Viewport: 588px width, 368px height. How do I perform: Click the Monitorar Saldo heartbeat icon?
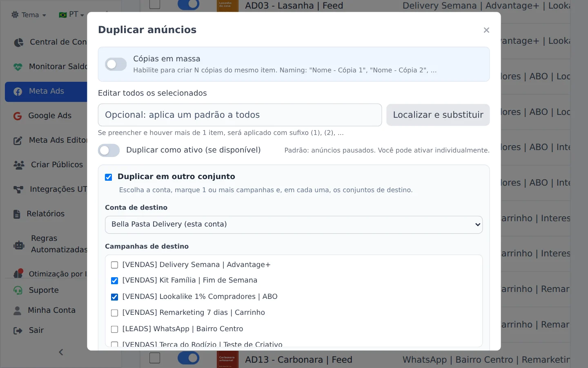pos(18,67)
